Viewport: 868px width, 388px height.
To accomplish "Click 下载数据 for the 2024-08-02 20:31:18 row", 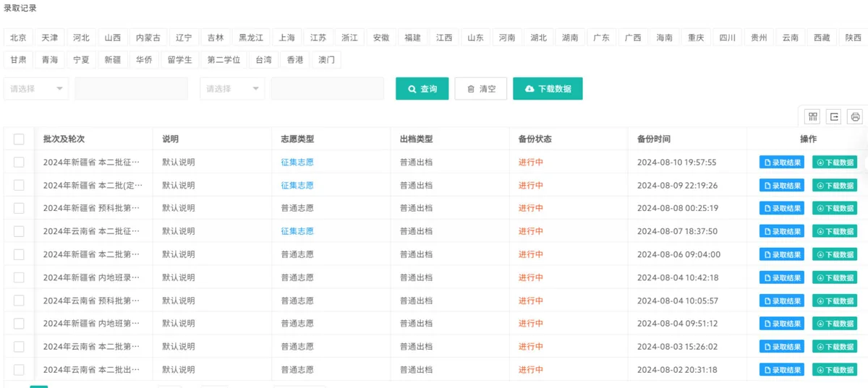I will pos(835,370).
